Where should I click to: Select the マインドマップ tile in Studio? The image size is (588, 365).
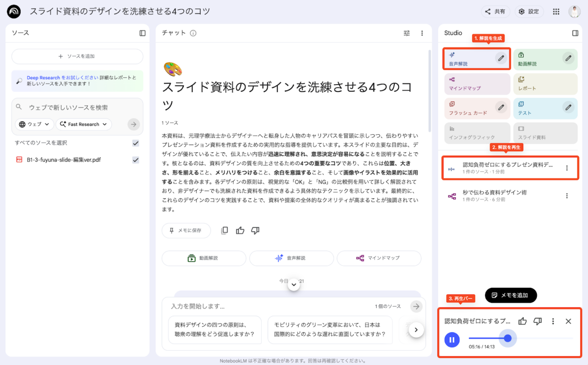(477, 84)
